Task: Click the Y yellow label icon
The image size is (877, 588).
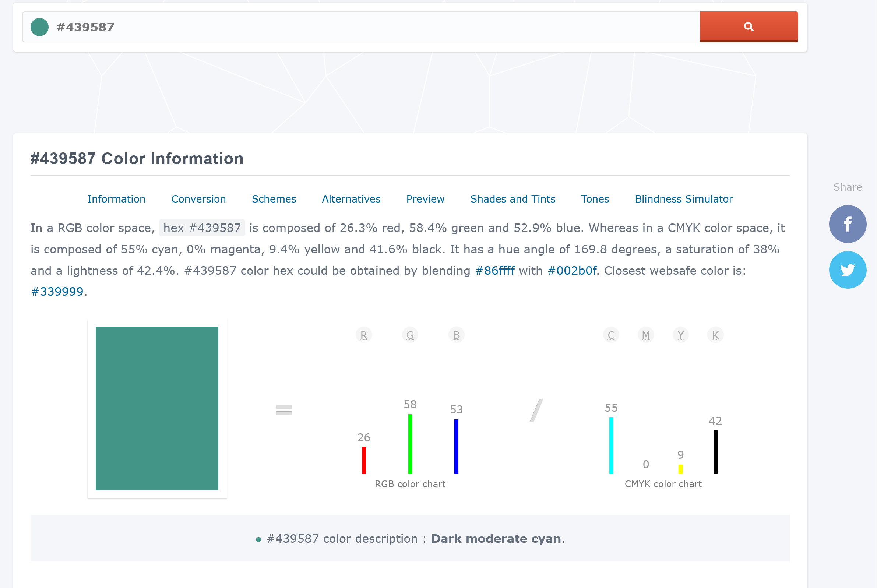Action: [x=680, y=335]
